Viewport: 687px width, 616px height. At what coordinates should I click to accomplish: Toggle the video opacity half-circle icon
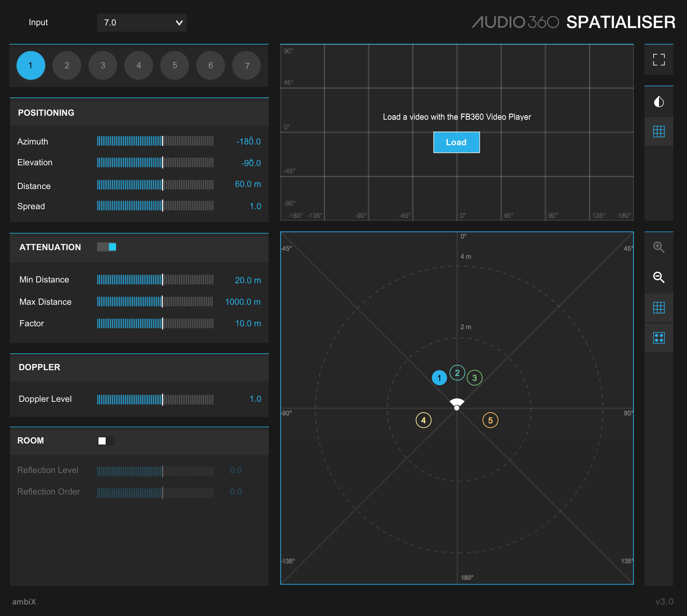click(659, 102)
